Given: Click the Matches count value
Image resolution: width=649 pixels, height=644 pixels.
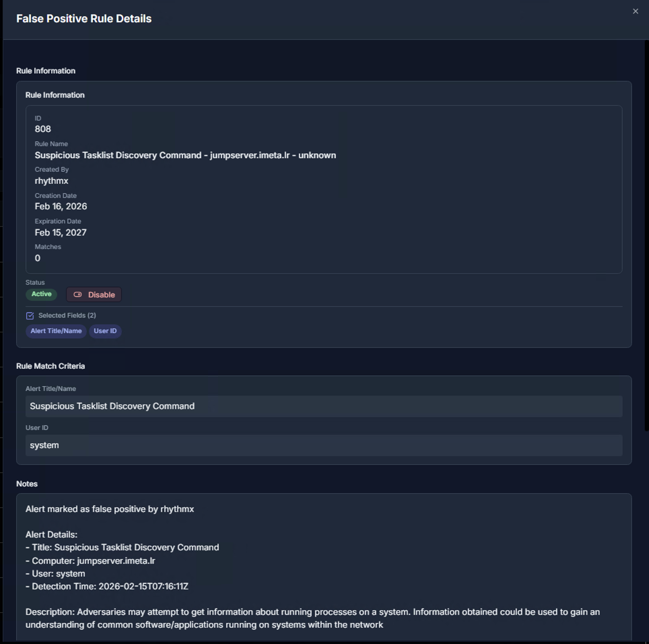Looking at the screenshot, I should (x=38, y=258).
